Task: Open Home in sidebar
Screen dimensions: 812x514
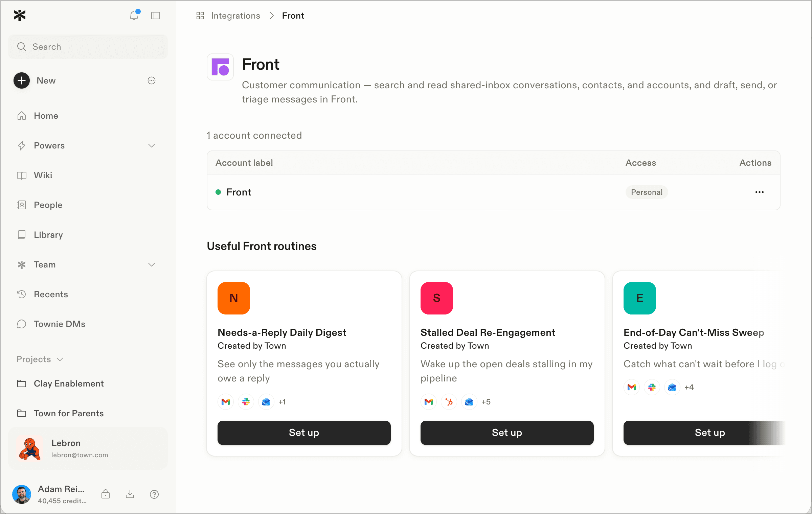Action: coord(88,116)
